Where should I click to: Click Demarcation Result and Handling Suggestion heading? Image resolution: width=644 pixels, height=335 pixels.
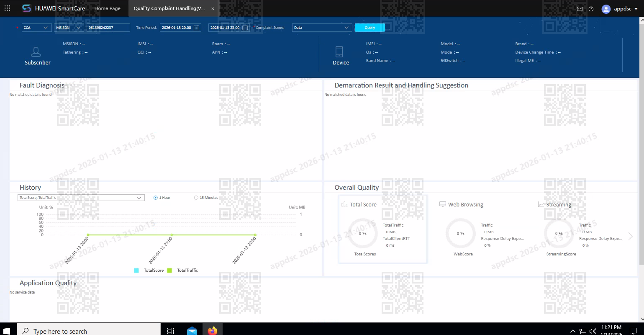(401, 85)
